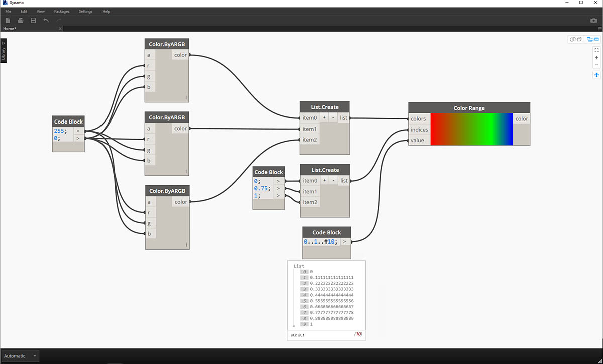Click the Undo arrow icon
This screenshot has height=364, width=603.
(x=46, y=20)
